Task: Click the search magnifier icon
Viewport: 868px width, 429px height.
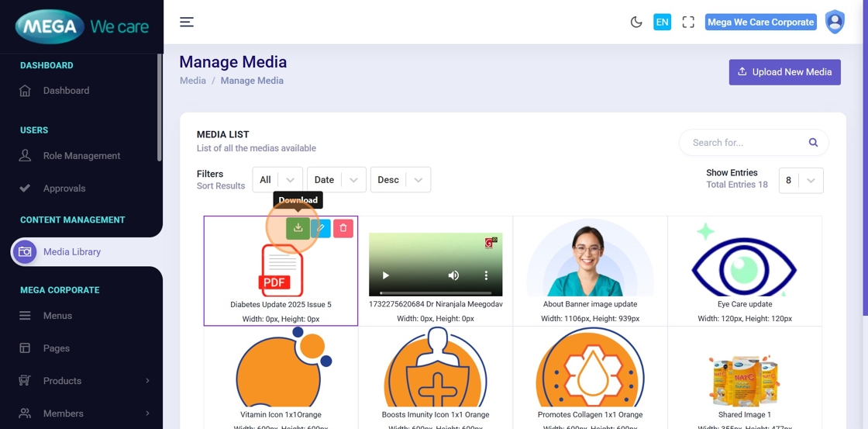Action: point(813,143)
